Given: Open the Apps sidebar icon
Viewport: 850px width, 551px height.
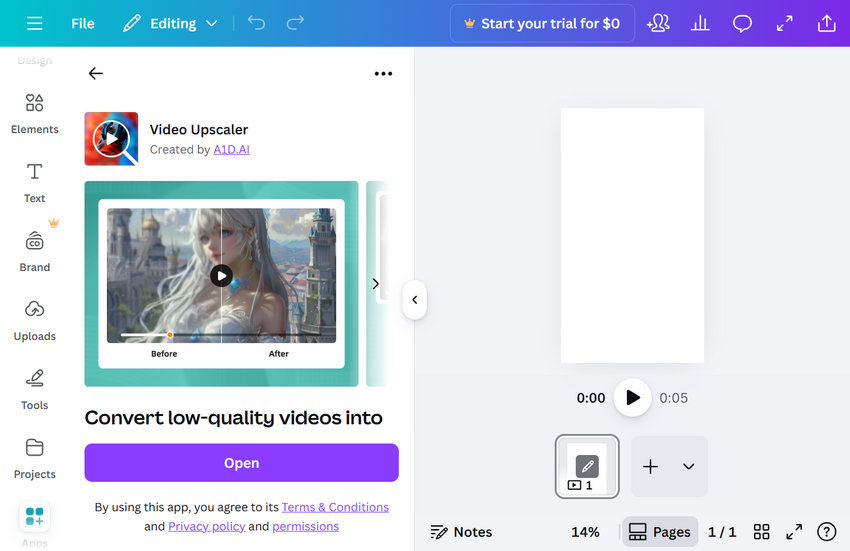Looking at the screenshot, I should [35, 516].
